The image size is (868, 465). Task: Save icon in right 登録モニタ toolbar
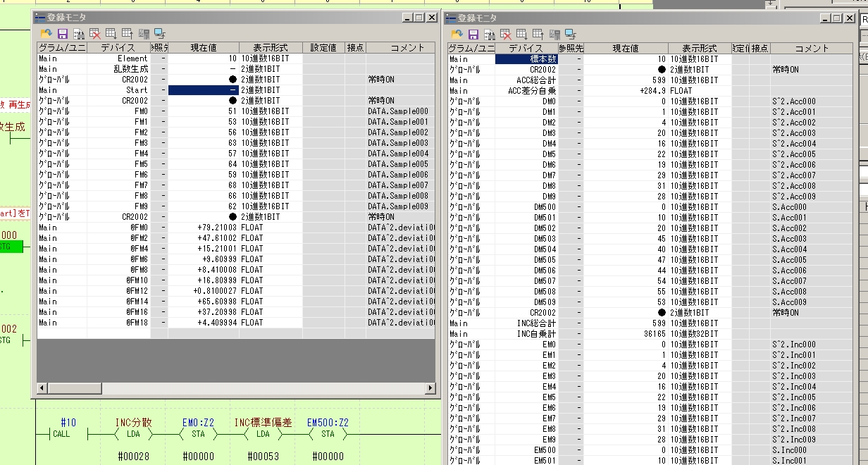473,34
